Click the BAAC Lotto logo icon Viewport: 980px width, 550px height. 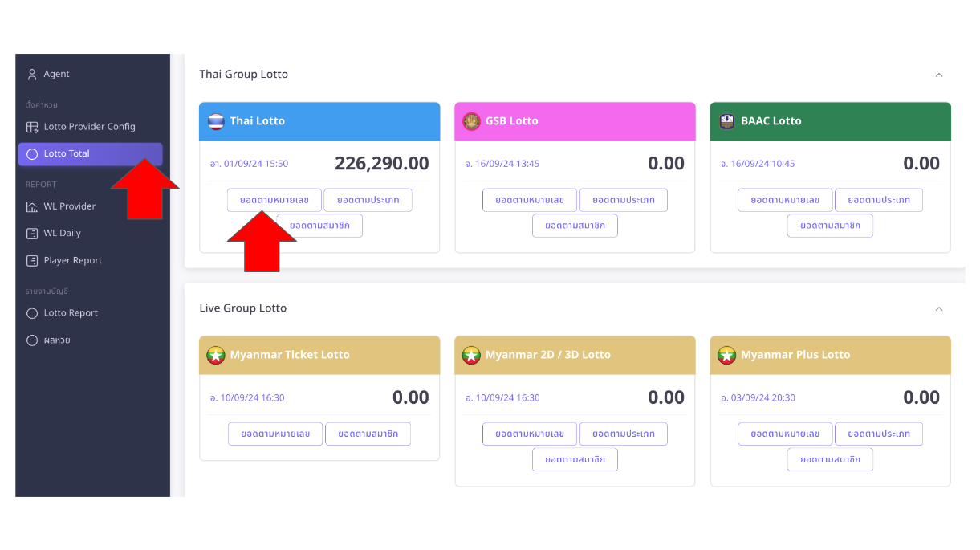[x=727, y=121]
